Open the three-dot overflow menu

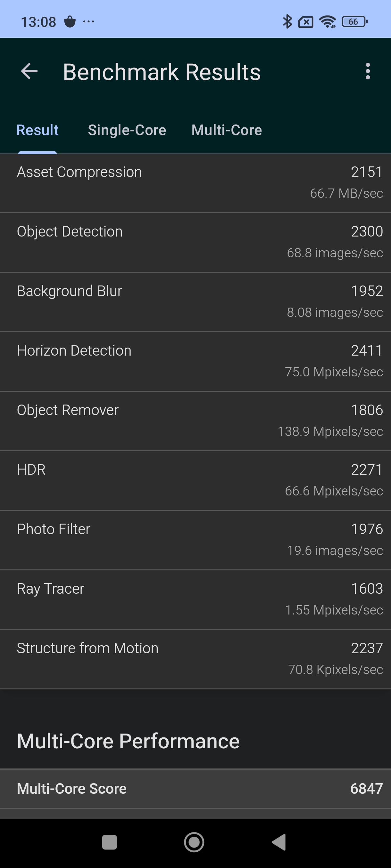(x=368, y=71)
